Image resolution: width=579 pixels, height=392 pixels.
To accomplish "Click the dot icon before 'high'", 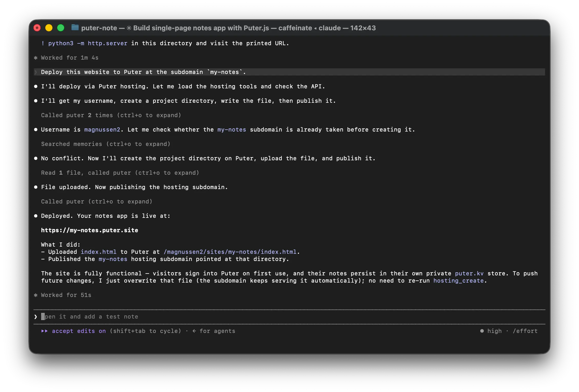I will 482,331.
